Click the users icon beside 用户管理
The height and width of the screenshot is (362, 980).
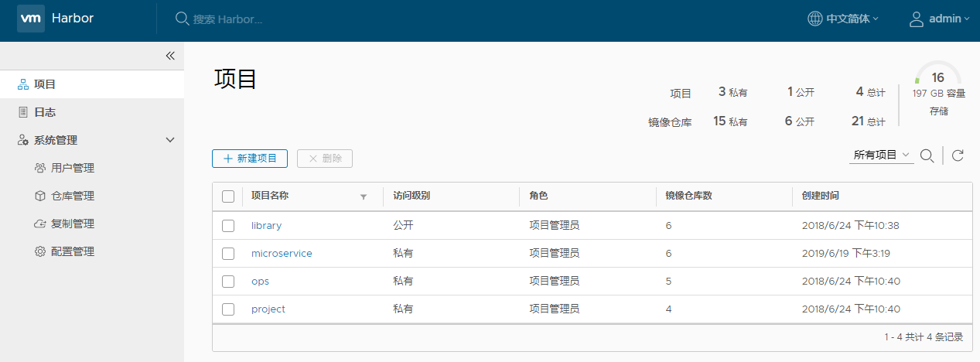[40, 168]
